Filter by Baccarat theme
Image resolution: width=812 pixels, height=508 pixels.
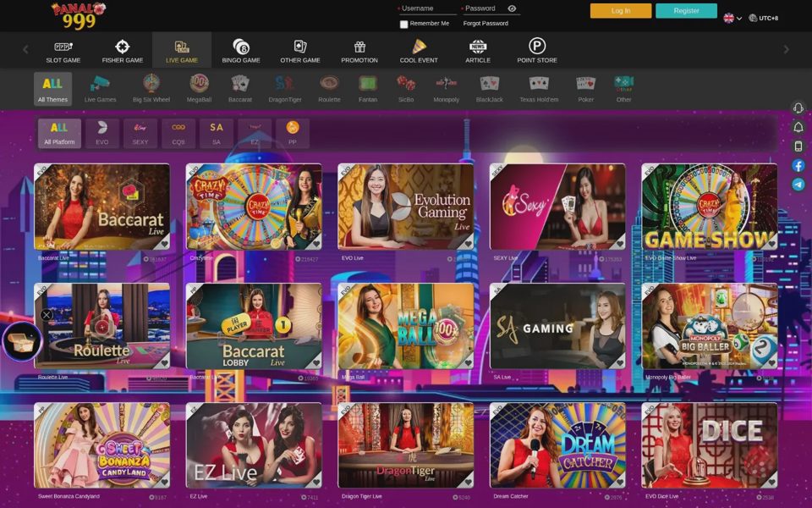239,89
